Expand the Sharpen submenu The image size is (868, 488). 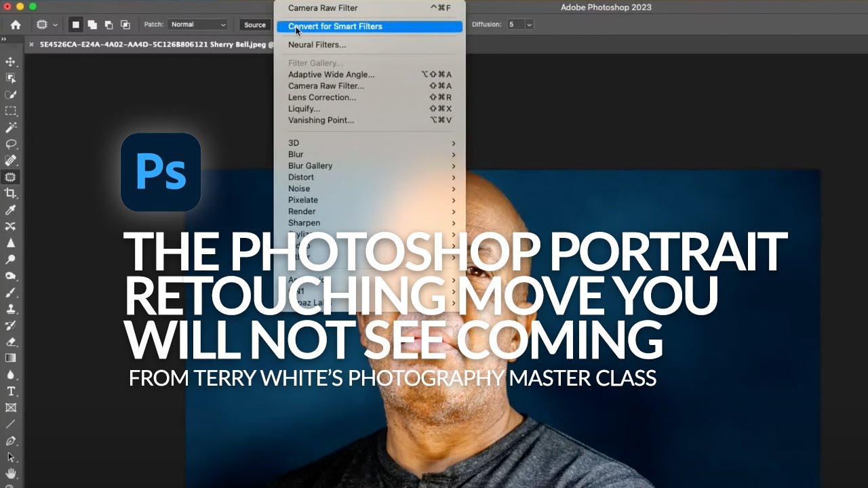point(370,223)
